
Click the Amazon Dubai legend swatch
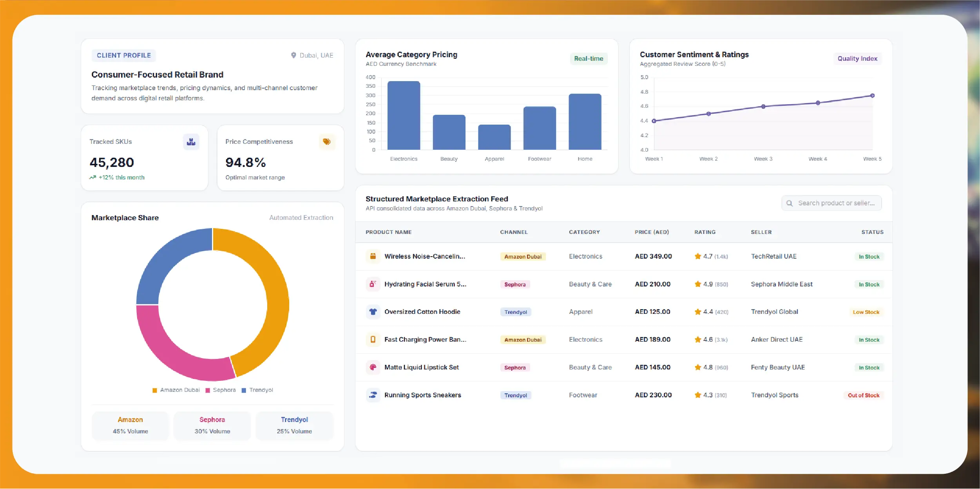click(x=155, y=390)
